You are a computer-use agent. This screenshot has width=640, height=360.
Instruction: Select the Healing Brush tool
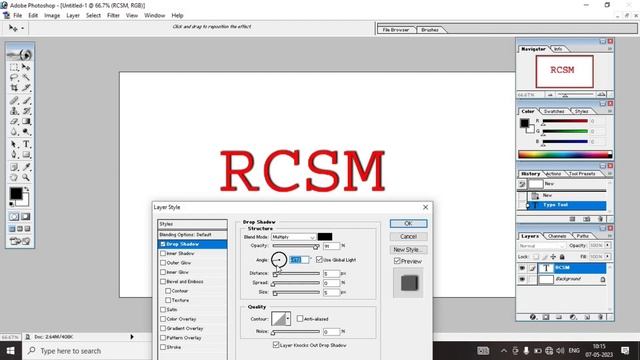click(14, 100)
